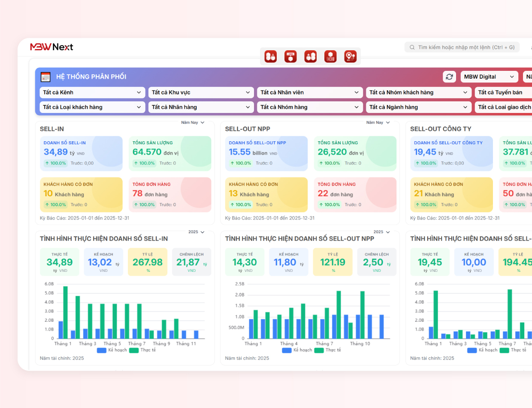The width and height of the screenshot is (532, 408).
Task: Open the Năm Nay dropdown in Sell-In panel
Action: tap(193, 122)
